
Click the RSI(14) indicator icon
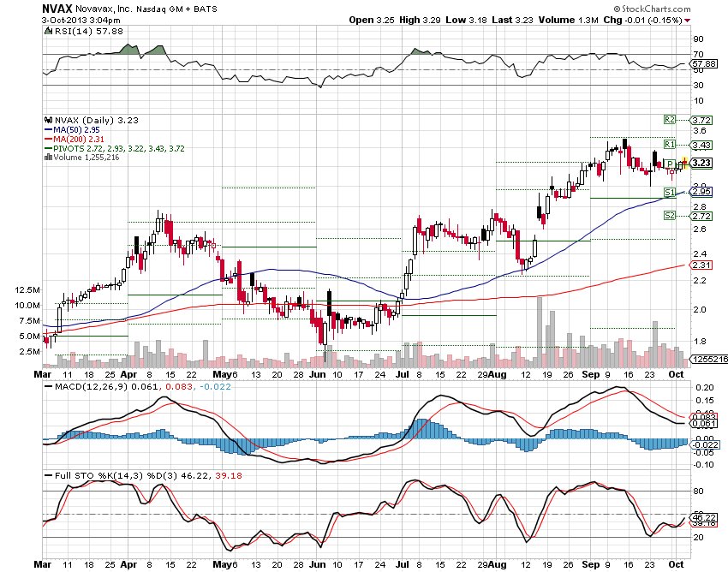coord(48,31)
